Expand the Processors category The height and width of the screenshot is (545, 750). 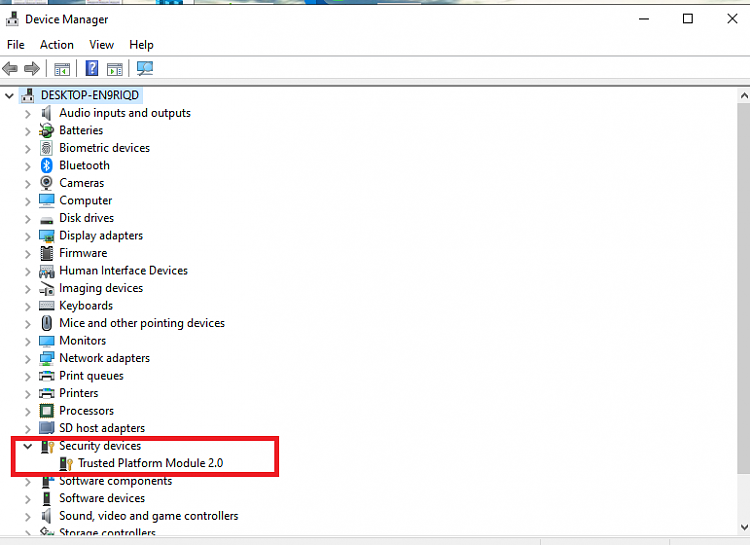point(27,411)
